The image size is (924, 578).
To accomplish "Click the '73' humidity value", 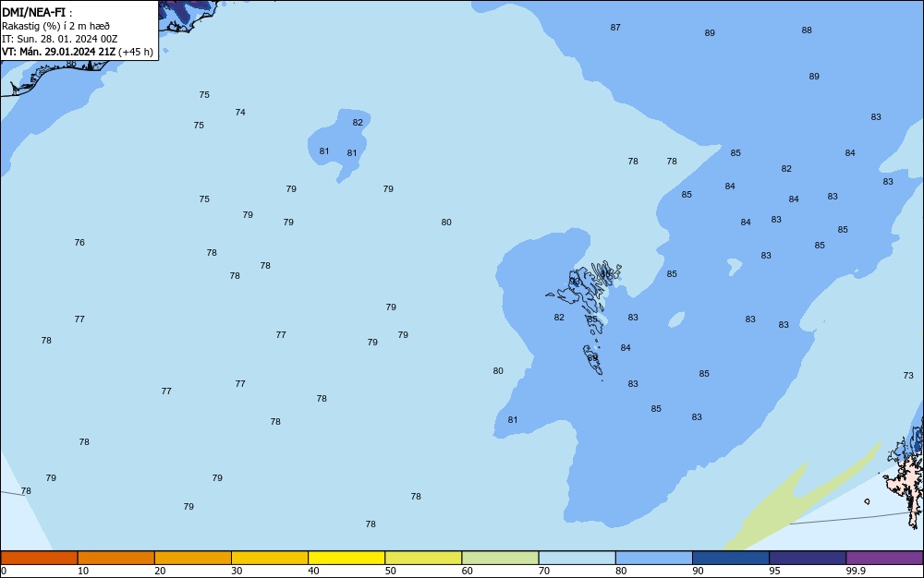I will click(x=908, y=376).
